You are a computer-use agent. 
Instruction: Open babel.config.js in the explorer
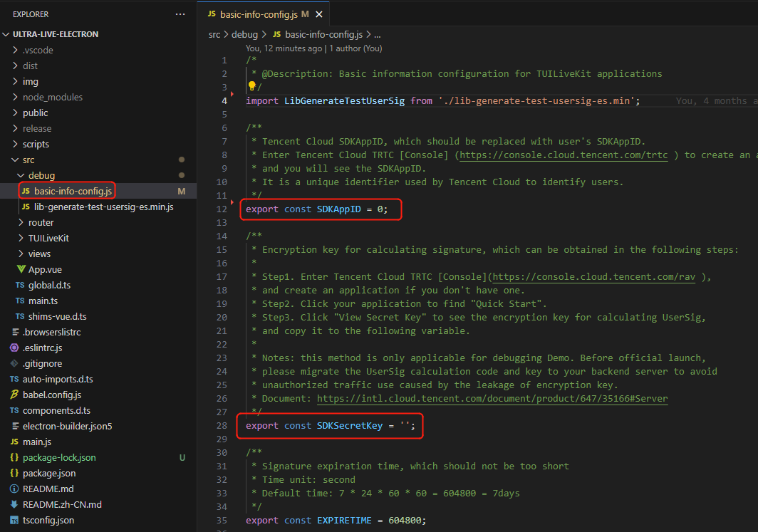51,395
